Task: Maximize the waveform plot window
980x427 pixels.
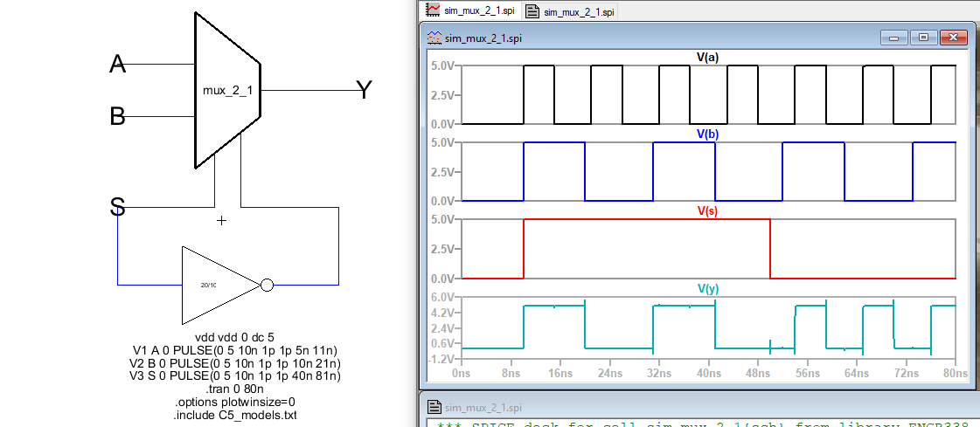Action: 922,38
